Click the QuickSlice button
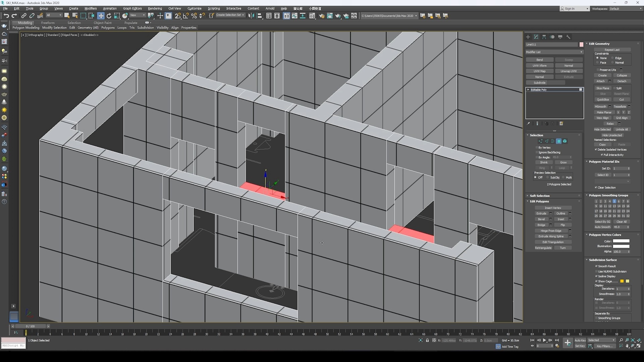The width and height of the screenshot is (644, 362). point(603,100)
